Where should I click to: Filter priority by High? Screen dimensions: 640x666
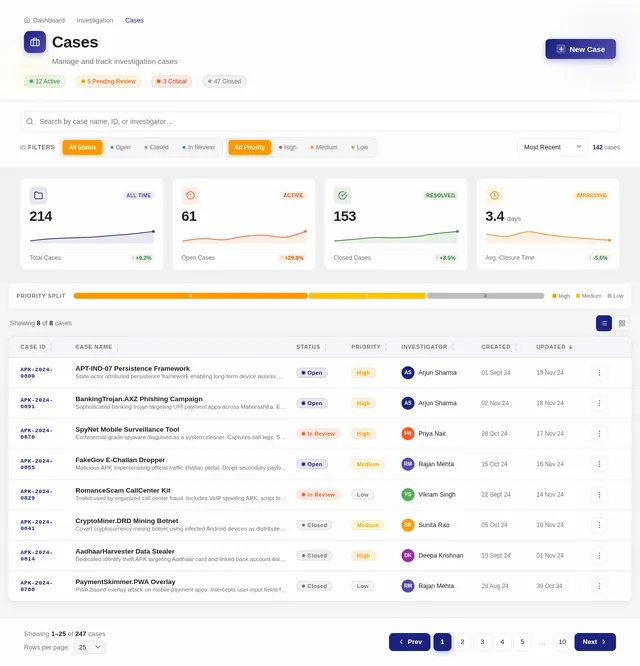(x=288, y=147)
